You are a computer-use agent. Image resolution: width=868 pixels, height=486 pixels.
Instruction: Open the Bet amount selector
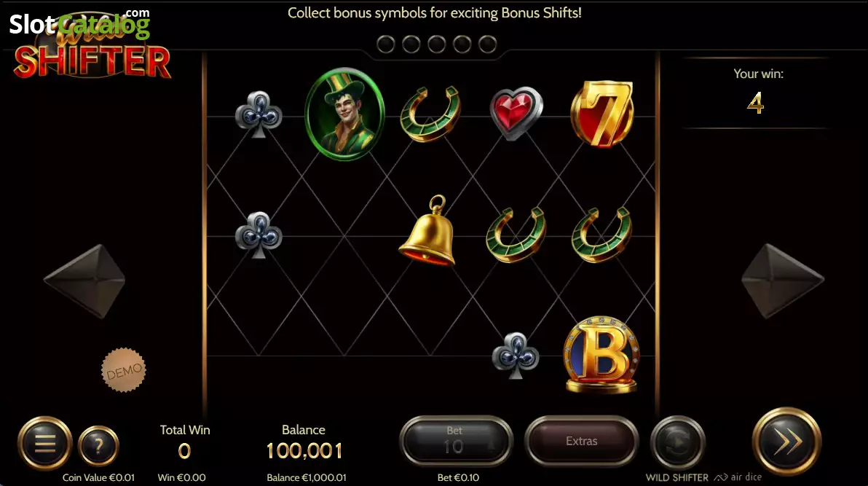tap(456, 441)
